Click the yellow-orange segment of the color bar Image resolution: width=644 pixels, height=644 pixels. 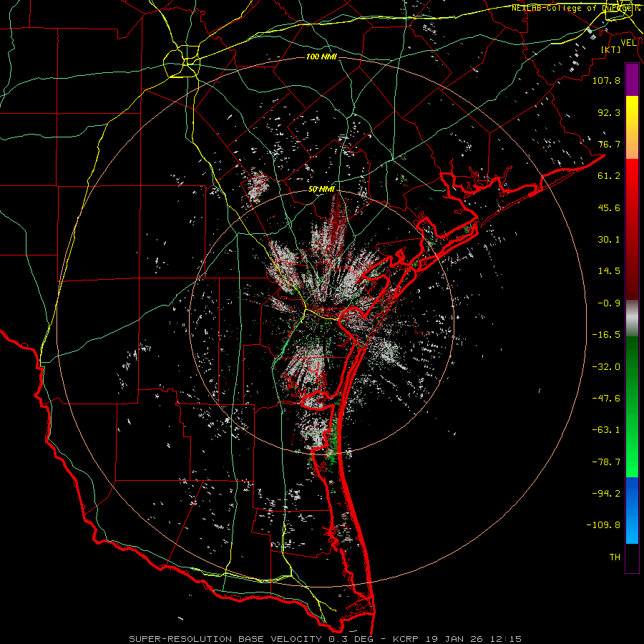tap(632, 127)
